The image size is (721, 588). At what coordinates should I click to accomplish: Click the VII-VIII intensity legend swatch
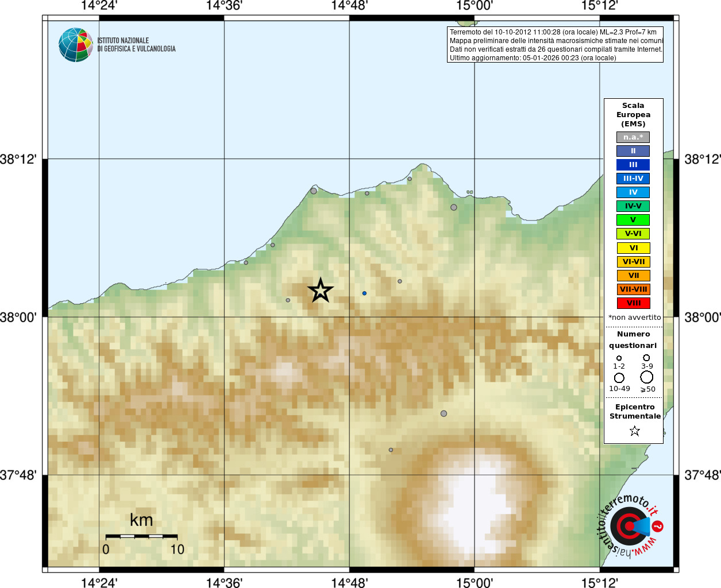(x=633, y=289)
